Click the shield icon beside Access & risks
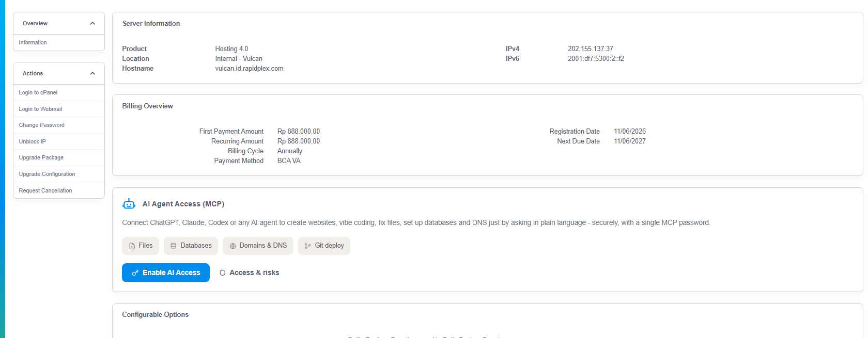 (223, 273)
